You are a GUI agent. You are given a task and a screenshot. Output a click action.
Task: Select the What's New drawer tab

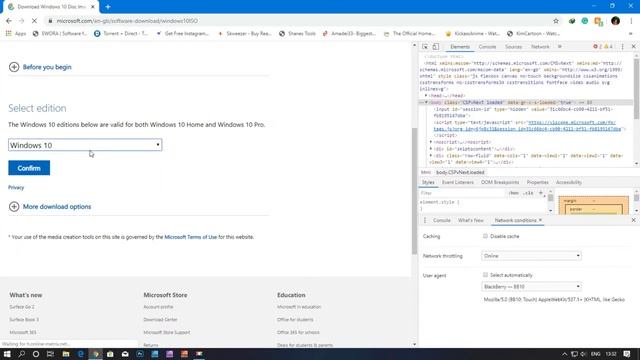pos(471,220)
